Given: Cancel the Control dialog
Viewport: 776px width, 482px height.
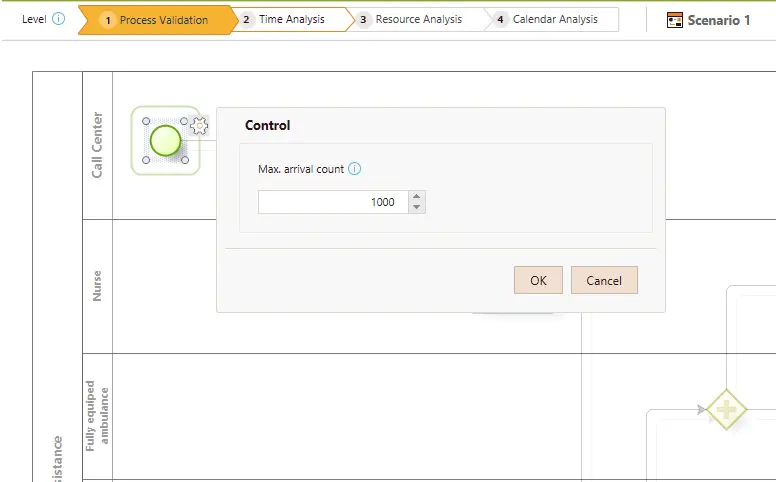Looking at the screenshot, I should 604,280.
